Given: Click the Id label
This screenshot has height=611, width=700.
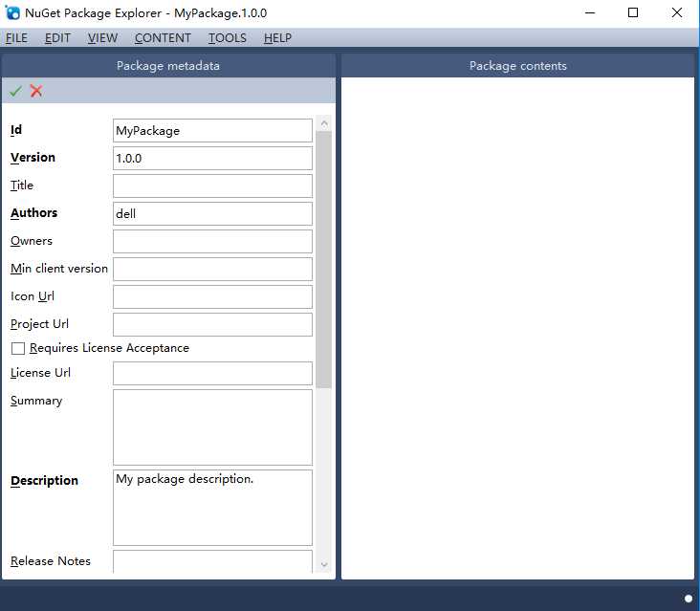Looking at the screenshot, I should (16, 130).
